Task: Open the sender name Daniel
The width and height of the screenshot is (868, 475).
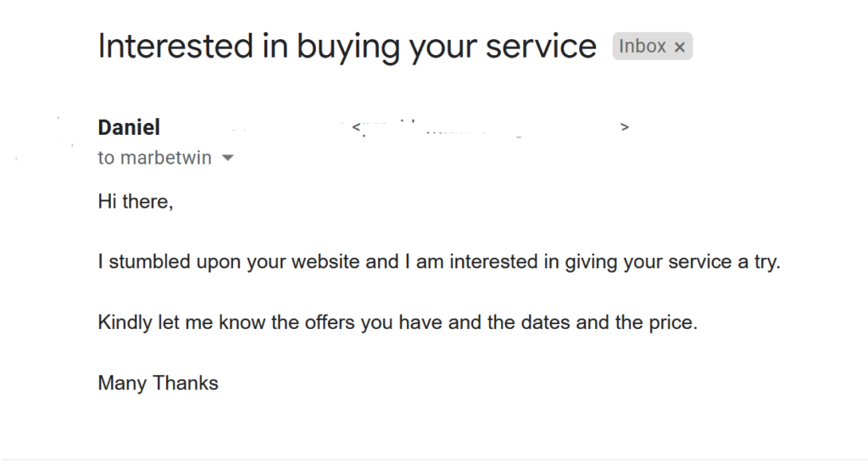Action: tap(129, 127)
